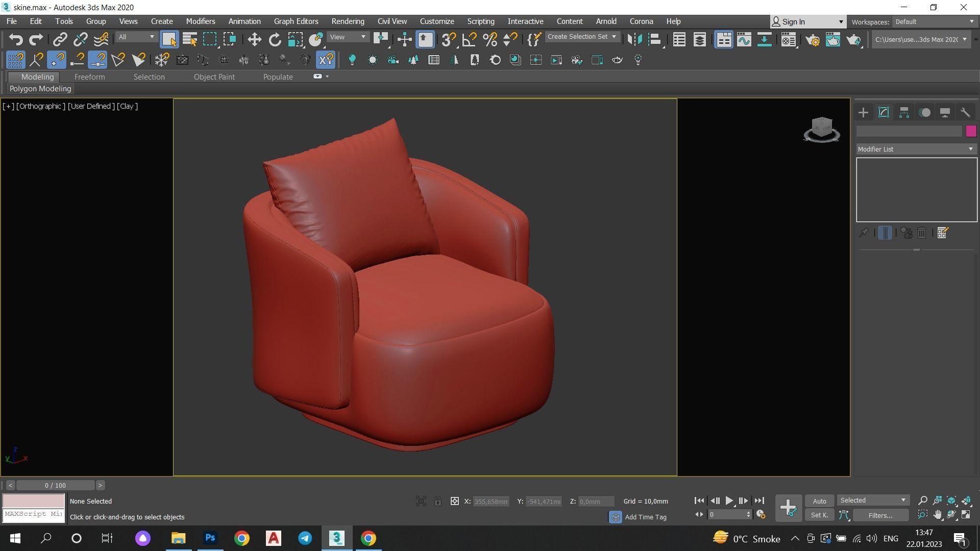Viewport: 980px width, 551px height.
Task: Open the selection filter All dropdown
Action: pos(136,37)
